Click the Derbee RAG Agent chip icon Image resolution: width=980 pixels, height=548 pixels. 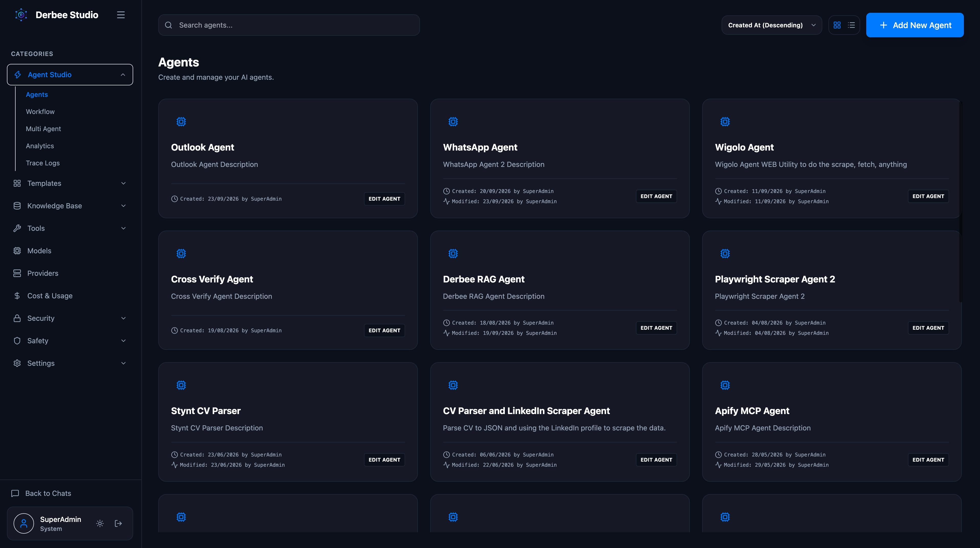(453, 253)
